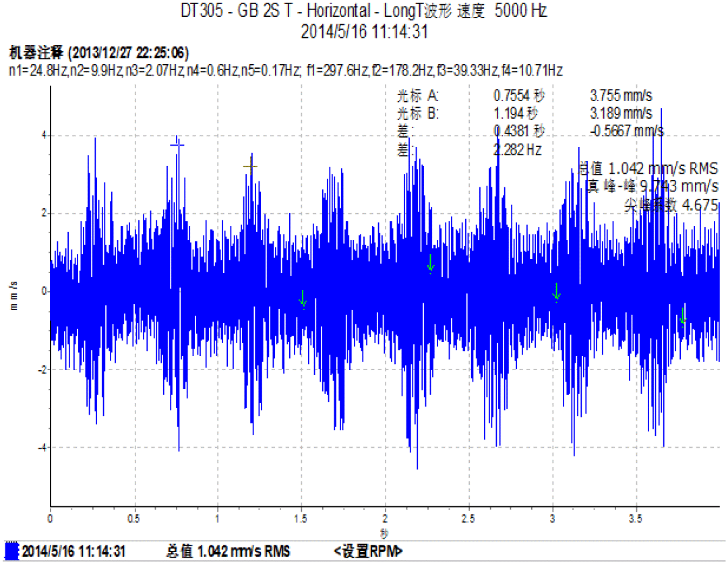This screenshot has height=567, width=728.
Task: Open the <设置RPM> setting
Action: (368, 551)
